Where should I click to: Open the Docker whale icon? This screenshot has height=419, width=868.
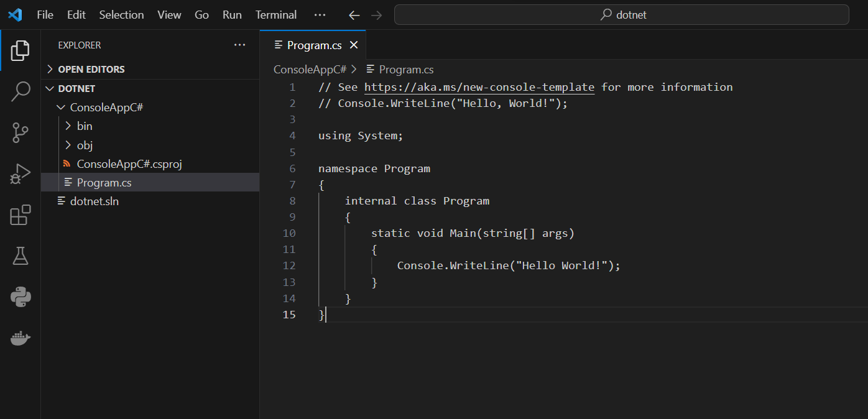pyautogui.click(x=20, y=338)
